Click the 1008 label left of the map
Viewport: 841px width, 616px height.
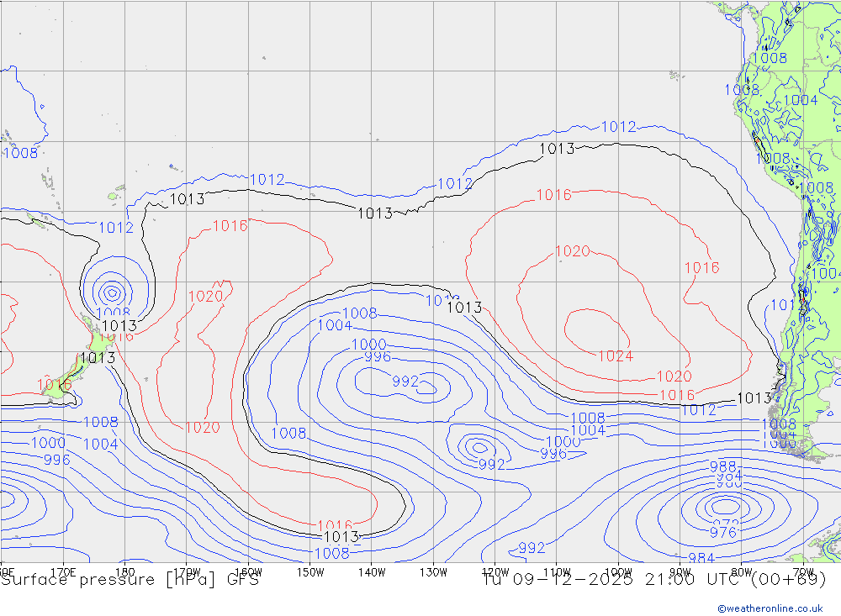(20, 152)
